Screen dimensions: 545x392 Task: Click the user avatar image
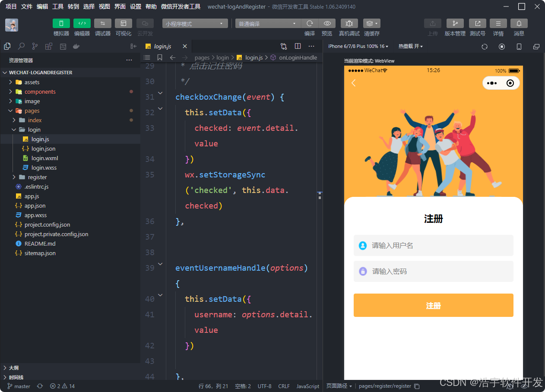point(12,25)
